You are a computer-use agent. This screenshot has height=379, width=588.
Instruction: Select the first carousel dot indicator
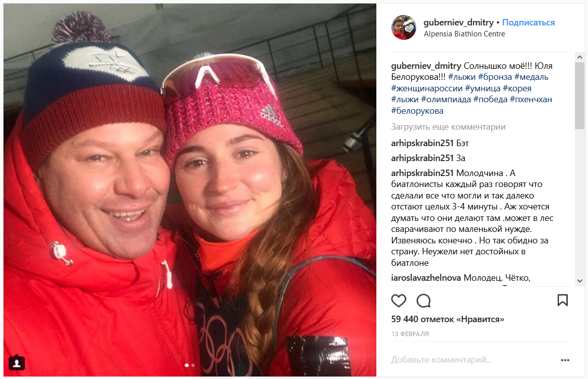pyautogui.click(x=187, y=365)
